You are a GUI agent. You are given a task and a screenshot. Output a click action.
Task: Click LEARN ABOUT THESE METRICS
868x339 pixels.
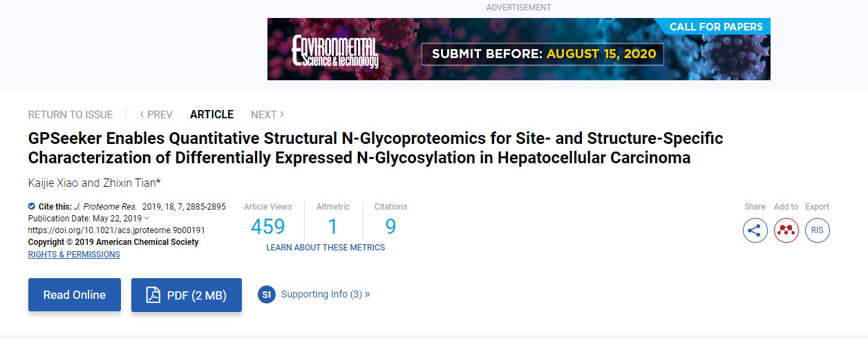[325, 248]
